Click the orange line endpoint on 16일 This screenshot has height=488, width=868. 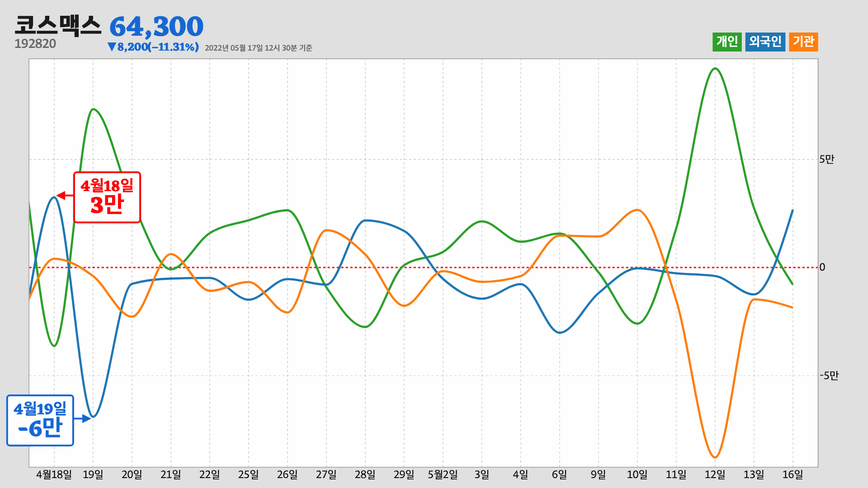pos(793,308)
